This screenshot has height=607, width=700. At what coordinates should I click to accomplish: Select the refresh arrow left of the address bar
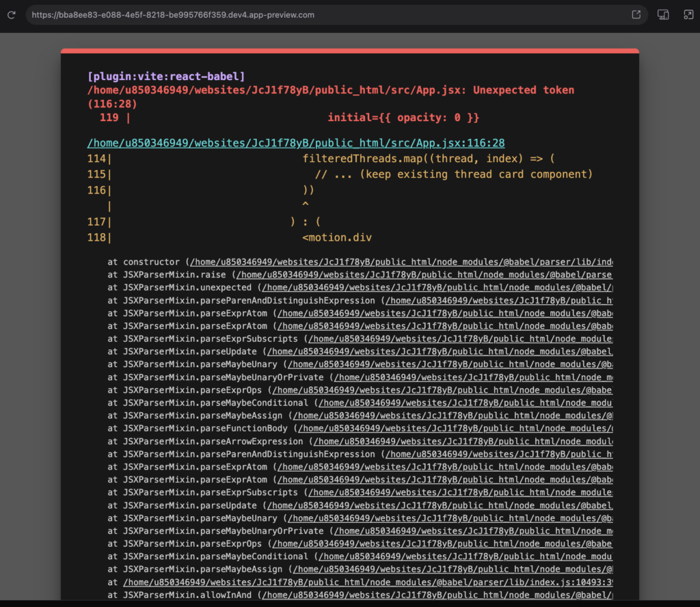tap(12, 14)
